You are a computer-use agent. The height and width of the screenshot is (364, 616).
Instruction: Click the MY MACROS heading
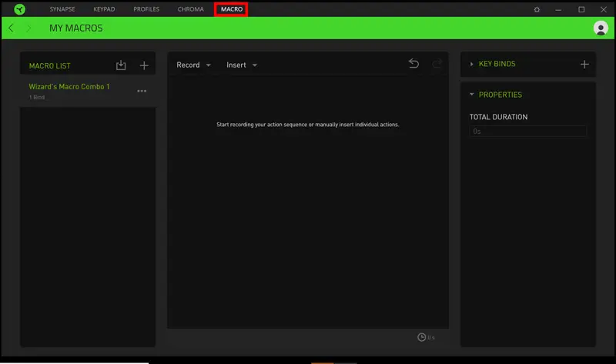[76, 28]
